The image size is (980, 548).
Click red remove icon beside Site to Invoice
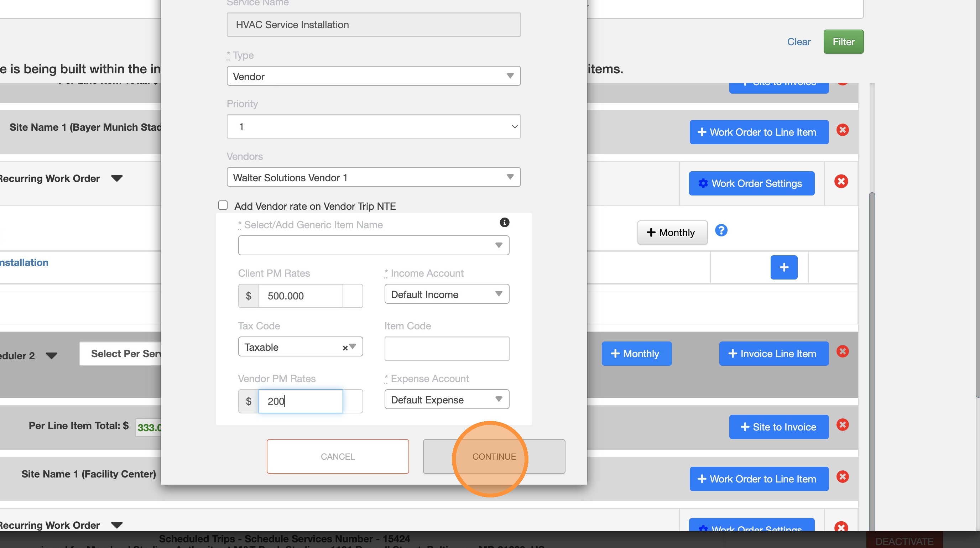pyautogui.click(x=842, y=425)
